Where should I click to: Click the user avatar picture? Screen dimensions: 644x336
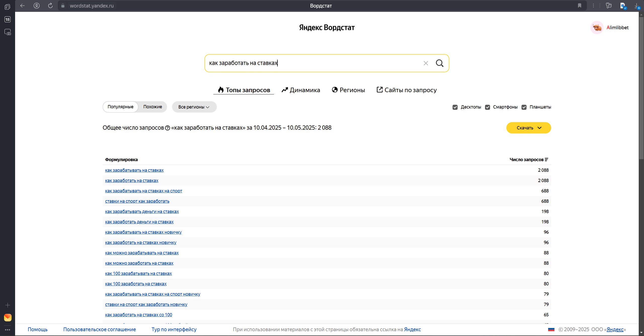(597, 27)
